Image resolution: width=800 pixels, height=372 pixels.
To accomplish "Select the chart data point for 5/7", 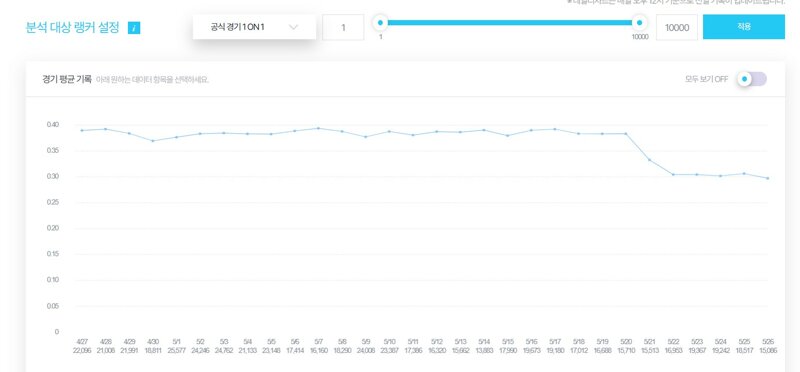I will pos(318,128).
